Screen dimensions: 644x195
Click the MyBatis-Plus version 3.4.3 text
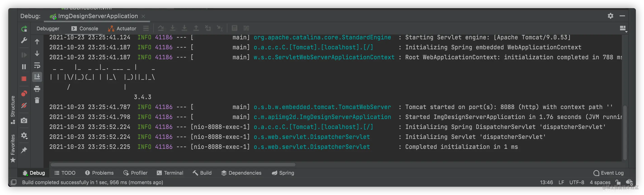(143, 97)
